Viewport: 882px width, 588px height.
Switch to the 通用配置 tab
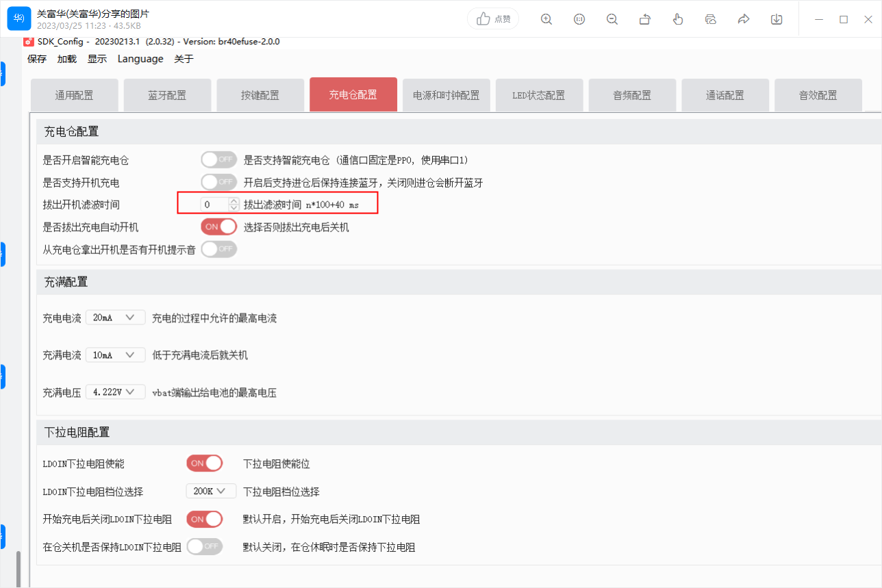coord(75,94)
